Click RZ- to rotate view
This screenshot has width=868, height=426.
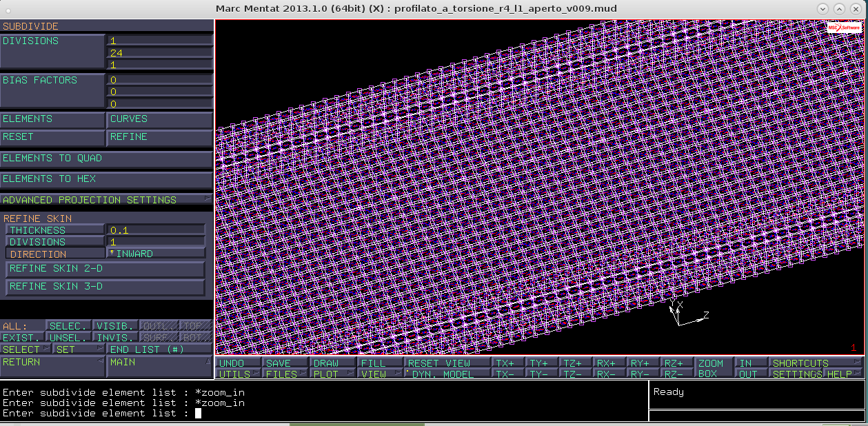678,374
